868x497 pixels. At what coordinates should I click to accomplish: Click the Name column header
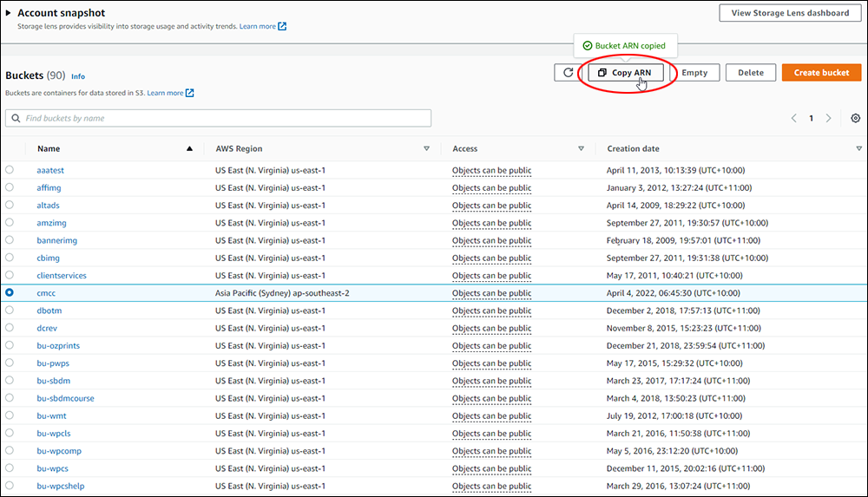[x=49, y=148]
